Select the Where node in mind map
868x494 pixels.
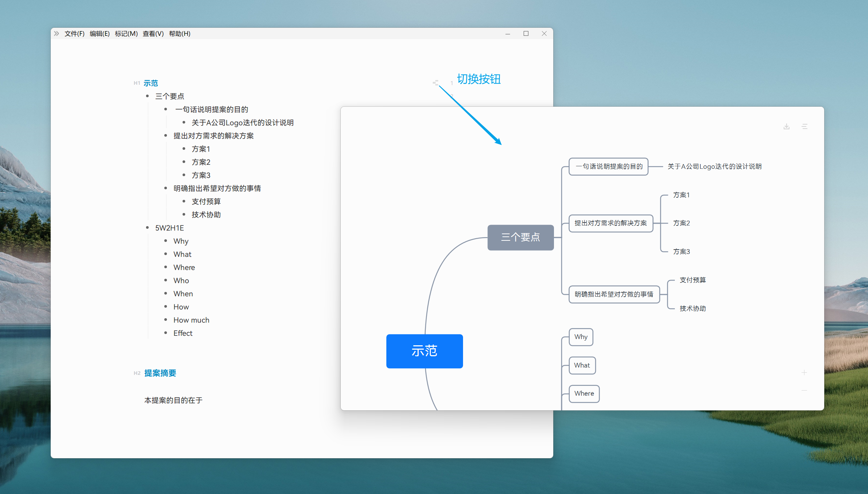tap(584, 394)
